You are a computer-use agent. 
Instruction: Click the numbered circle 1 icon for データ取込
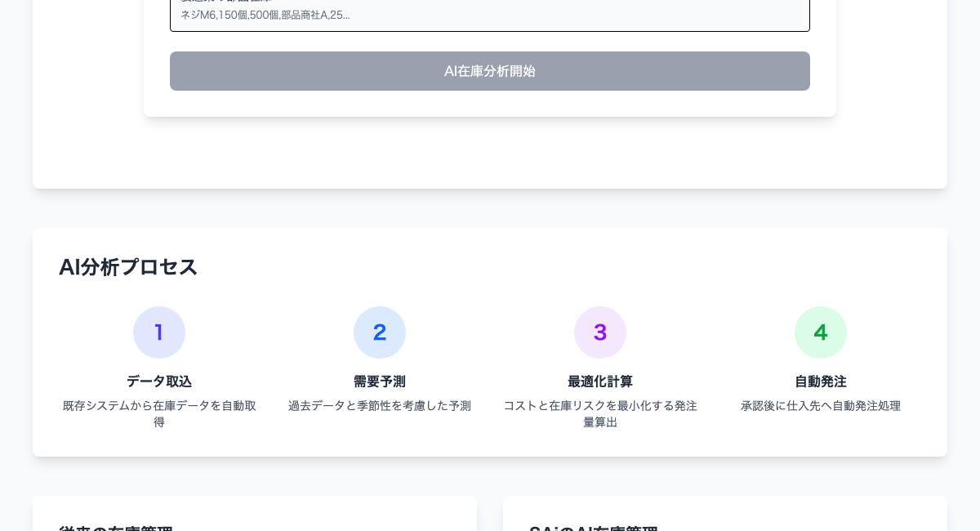tap(159, 332)
